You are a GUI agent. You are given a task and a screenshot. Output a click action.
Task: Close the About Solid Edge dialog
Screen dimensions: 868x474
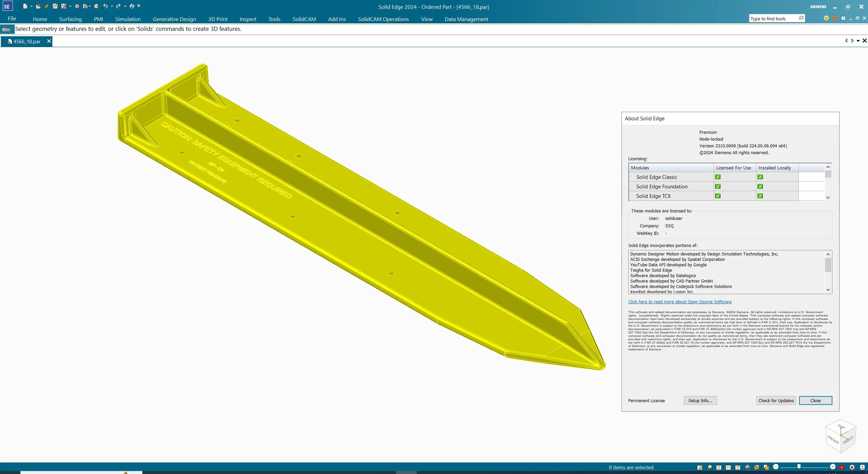815,401
